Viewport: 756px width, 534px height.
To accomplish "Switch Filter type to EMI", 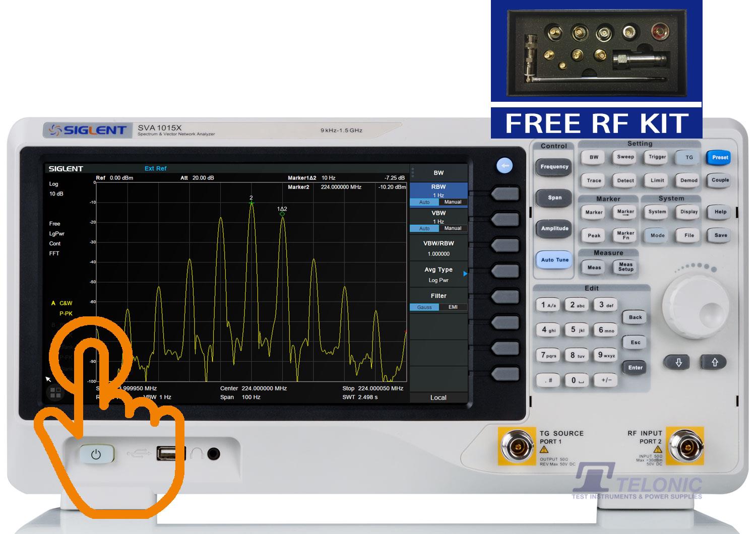I will coord(453,307).
